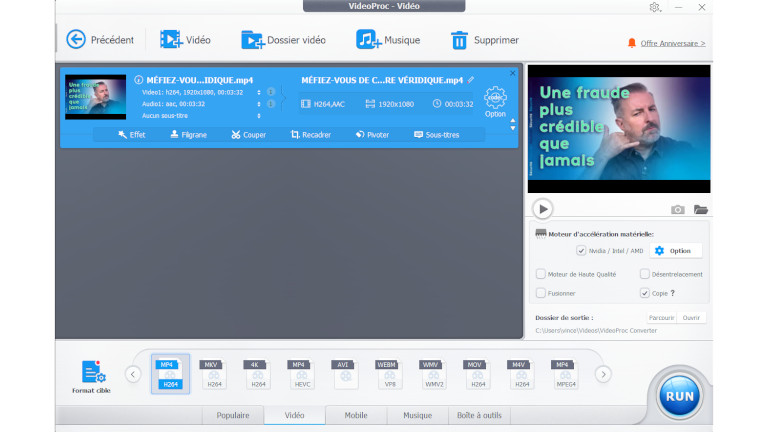Image resolution: width=768 pixels, height=432 pixels.
Task: Select the MP4 HEVC format
Action: 302,374
